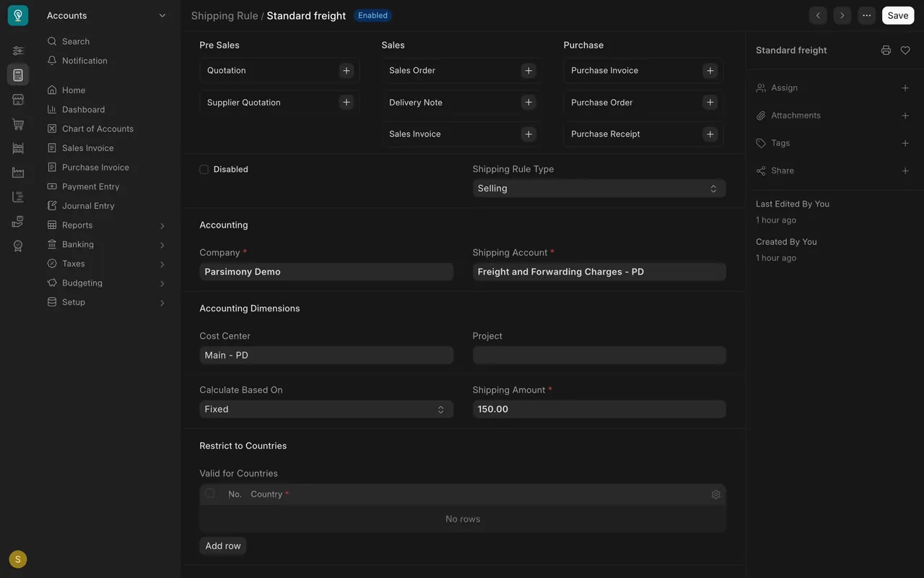Go to the previous record arrow

[x=818, y=15]
